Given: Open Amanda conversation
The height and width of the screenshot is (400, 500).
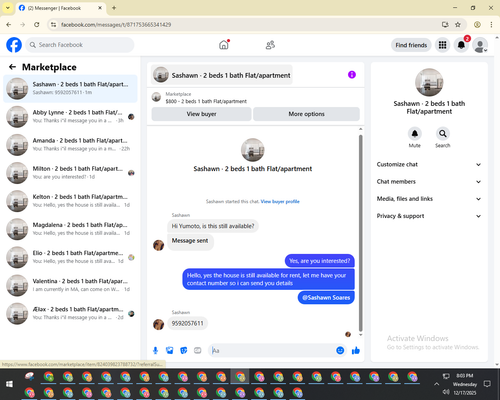Looking at the screenshot, I should [x=70, y=145].
